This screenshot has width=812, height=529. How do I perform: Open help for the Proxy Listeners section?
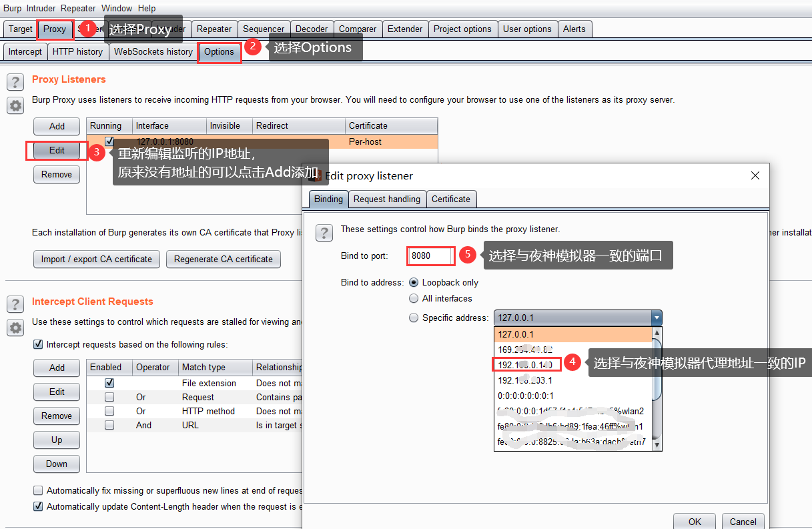click(x=15, y=83)
